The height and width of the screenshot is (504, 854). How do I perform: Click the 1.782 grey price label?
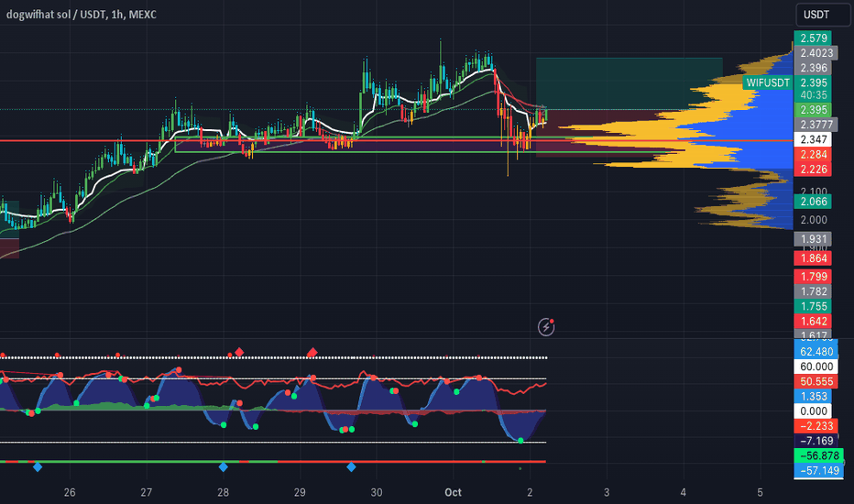click(x=814, y=291)
